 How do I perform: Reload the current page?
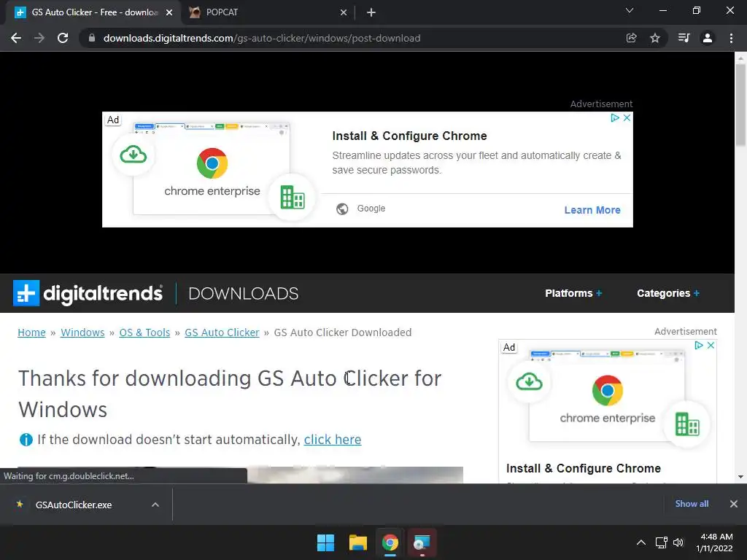[63, 38]
